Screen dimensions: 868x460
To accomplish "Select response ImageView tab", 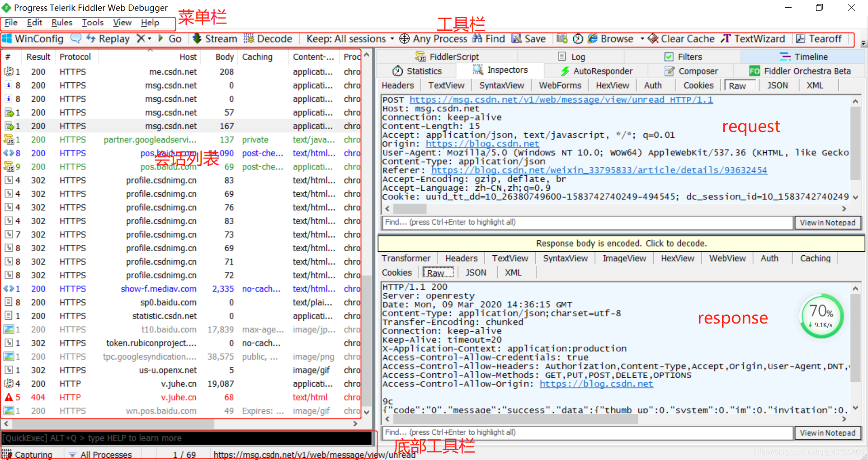I will tap(624, 258).
